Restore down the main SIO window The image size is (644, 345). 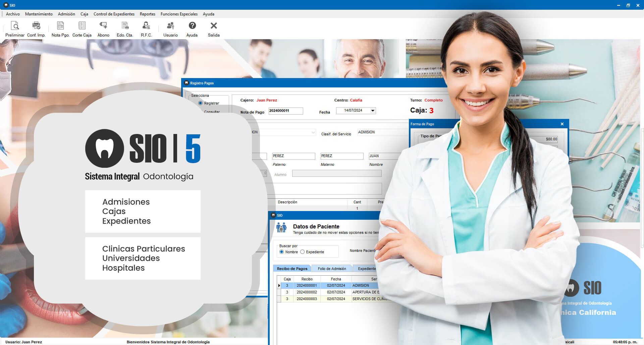[628, 5]
